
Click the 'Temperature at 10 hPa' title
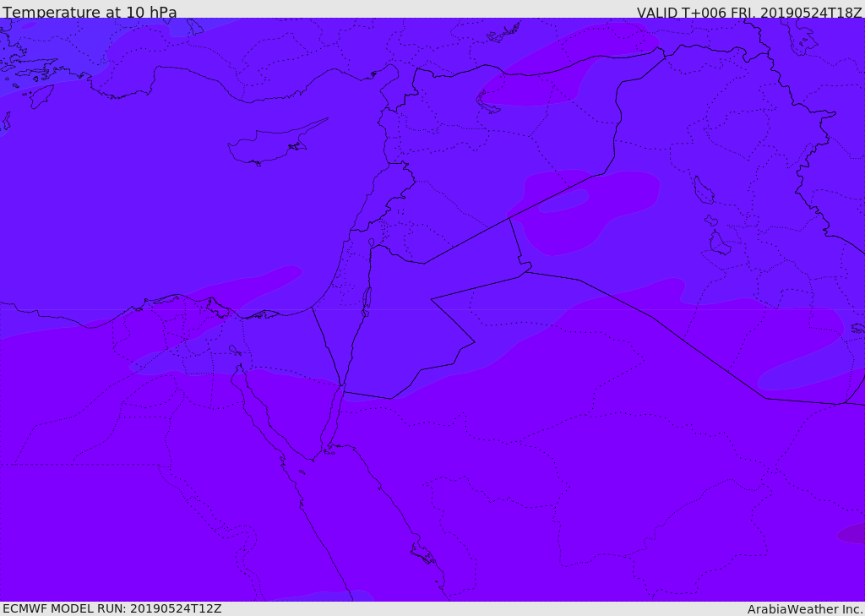(90, 12)
